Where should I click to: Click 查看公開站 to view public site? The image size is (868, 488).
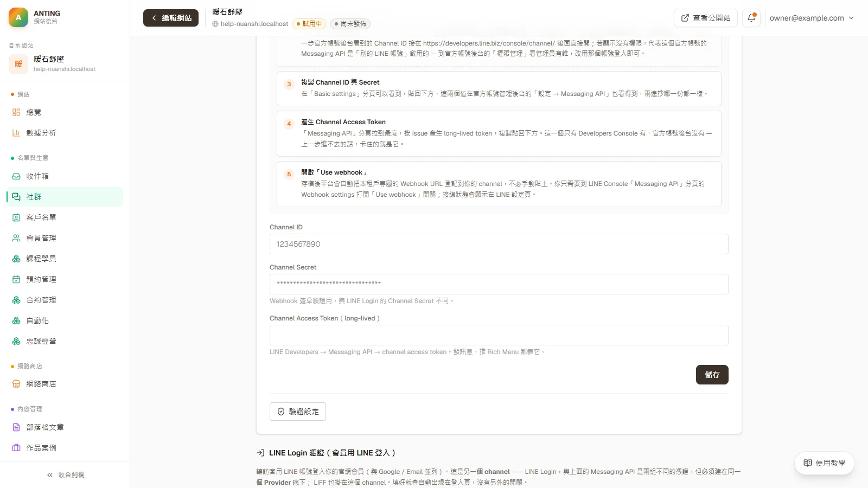point(705,18)
